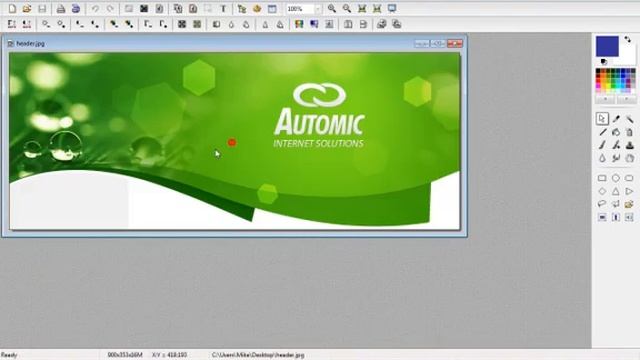The height and width of the screenshot is (360, 640).
Task: Select the Eyedropper tool
Action: click(616, 119)
